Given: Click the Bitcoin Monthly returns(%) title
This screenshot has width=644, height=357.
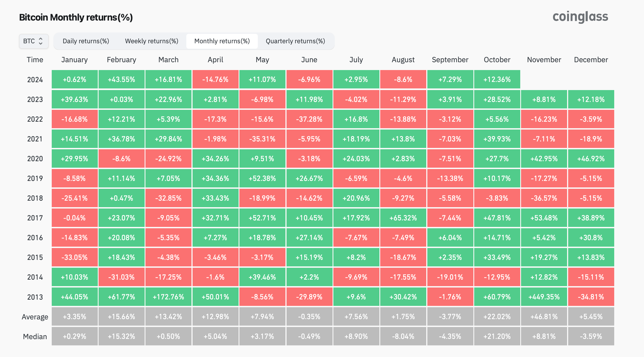Looking at the screenshot, I should [76, 17].
